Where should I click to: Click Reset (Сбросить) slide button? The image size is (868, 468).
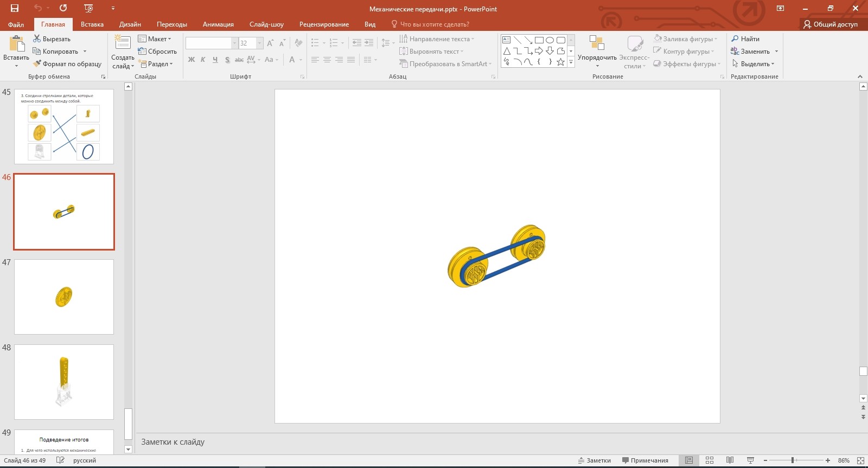pos(158,52)
